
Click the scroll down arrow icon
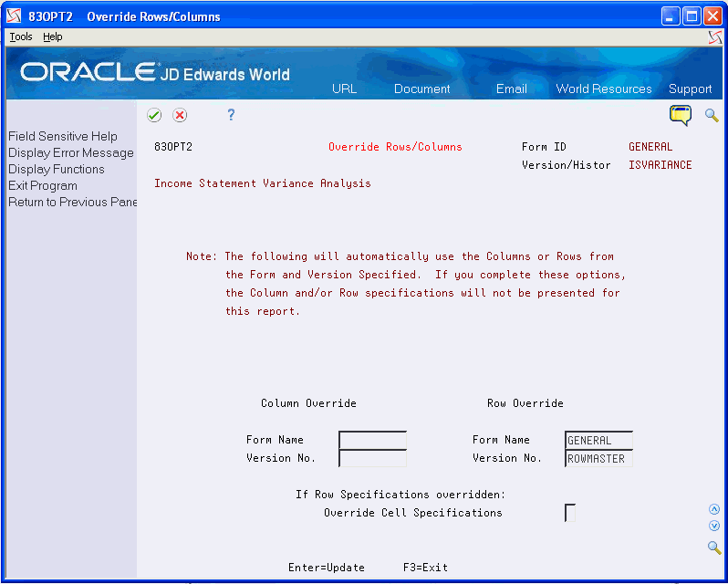[x=714, y=526]
